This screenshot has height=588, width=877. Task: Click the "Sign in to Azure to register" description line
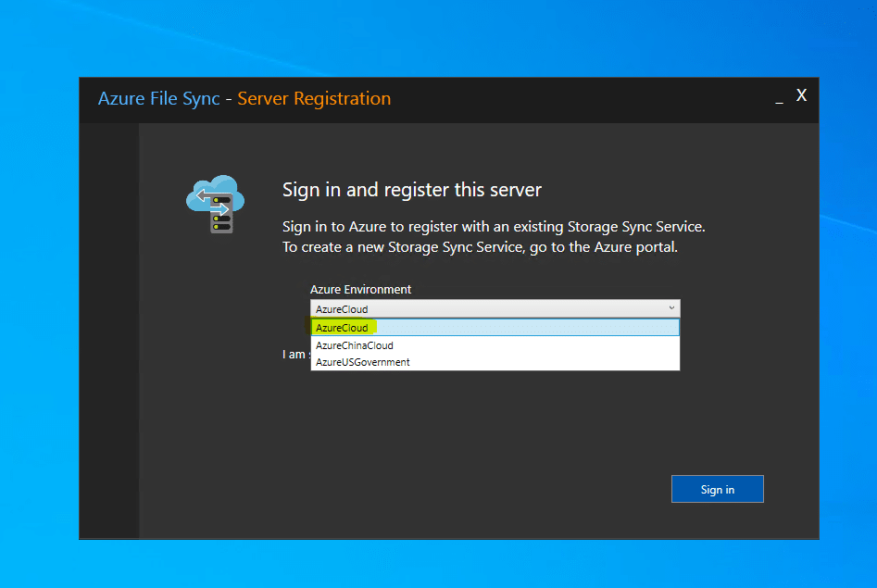click(494, 227)
